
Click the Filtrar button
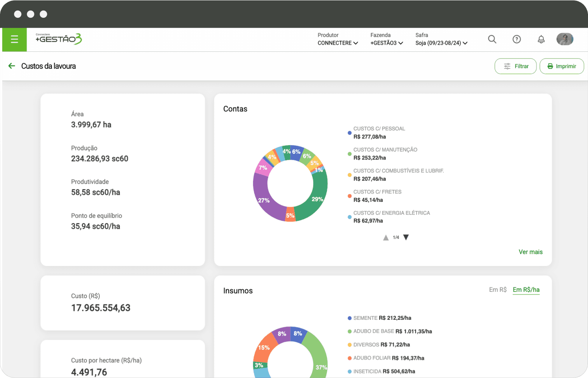tap(515, 66)
